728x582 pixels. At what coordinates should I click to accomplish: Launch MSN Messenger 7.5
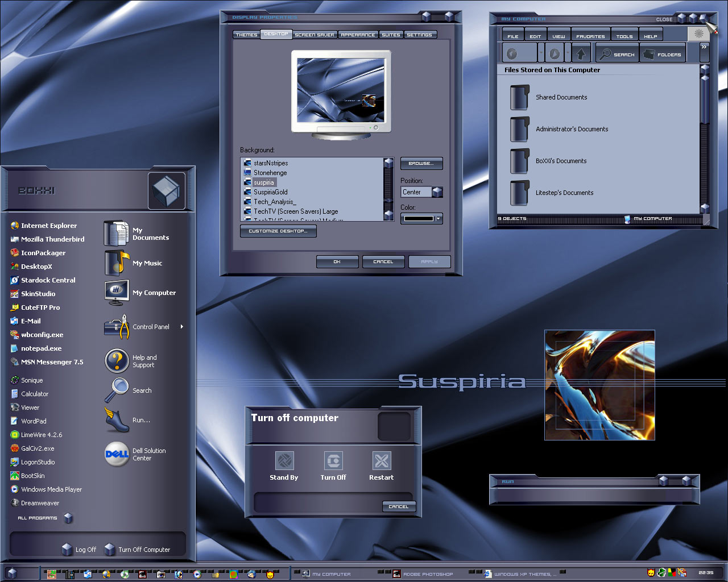(47, 362)
